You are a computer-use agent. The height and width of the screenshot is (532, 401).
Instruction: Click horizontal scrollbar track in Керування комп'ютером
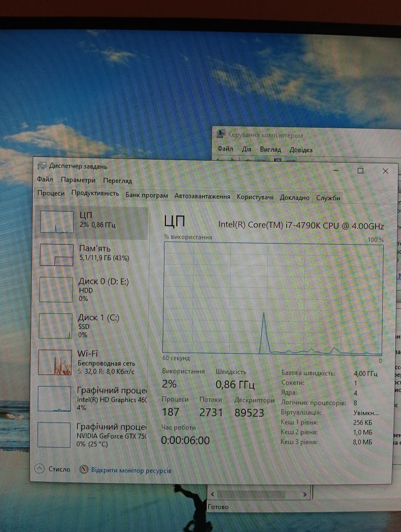coord(259,494)
